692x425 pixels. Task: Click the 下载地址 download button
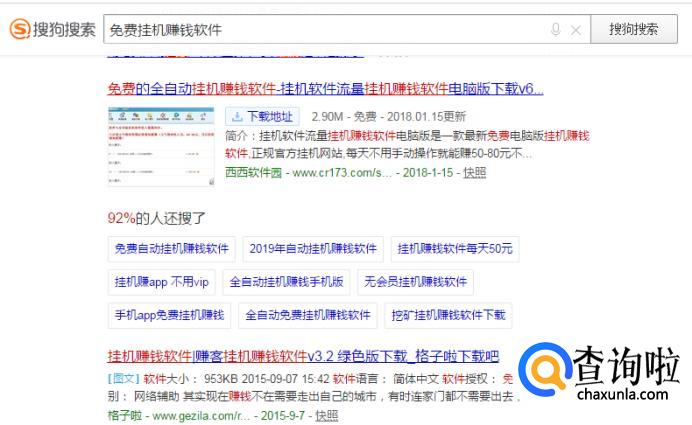click(262, 117)
